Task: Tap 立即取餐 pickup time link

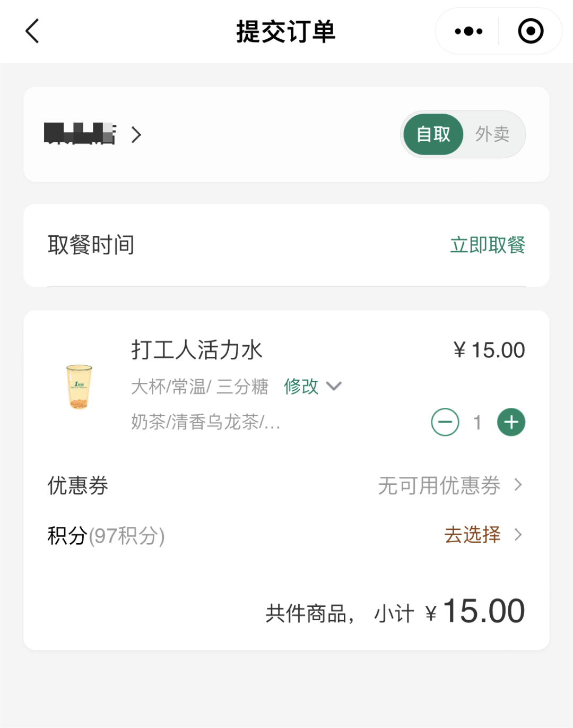Action: 487,245
